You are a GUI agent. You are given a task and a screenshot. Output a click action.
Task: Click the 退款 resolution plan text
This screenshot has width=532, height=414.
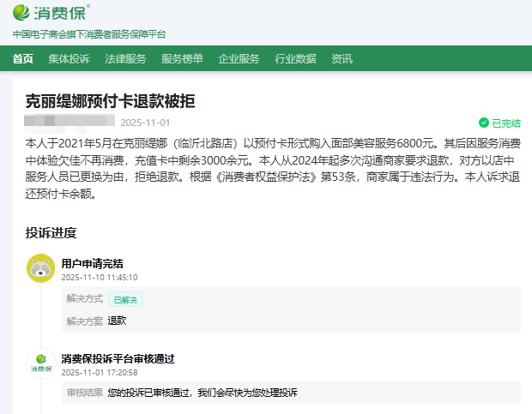pos(117,321)
